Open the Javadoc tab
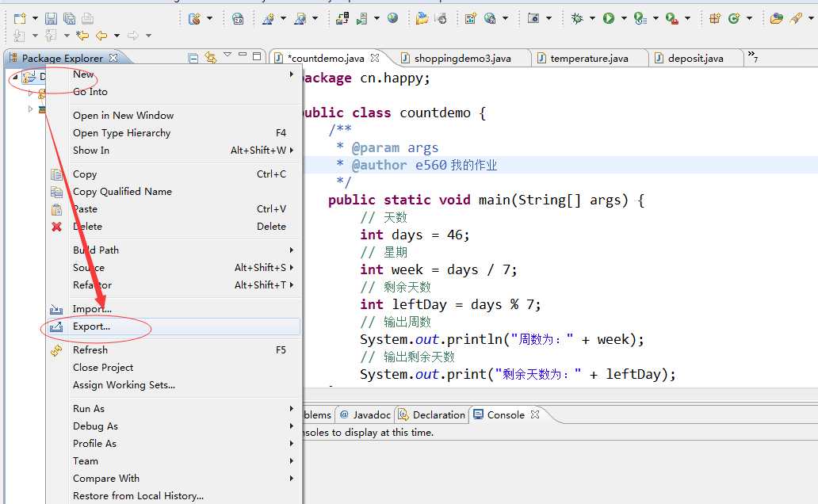Viewport: 818px width, 504px height. [x=371, y=414]
